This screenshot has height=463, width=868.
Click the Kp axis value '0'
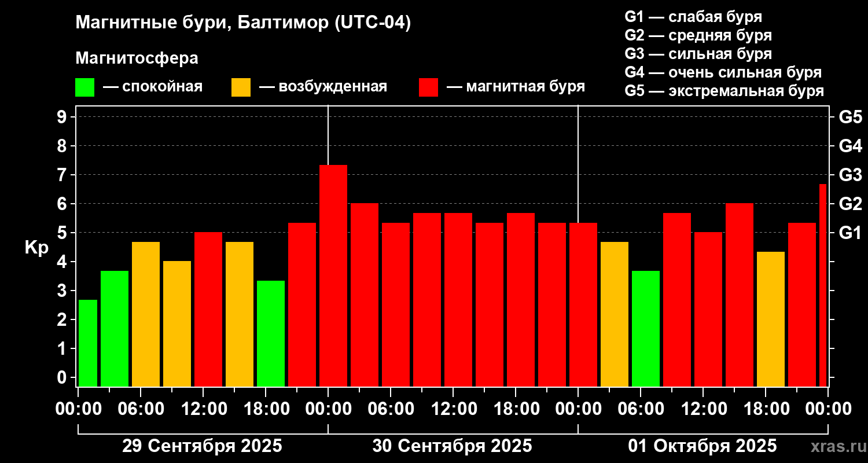click(63, 377)
